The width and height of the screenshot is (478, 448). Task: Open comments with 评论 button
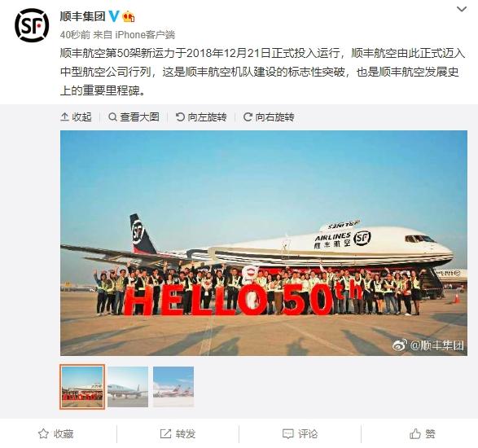pos(300,434)
